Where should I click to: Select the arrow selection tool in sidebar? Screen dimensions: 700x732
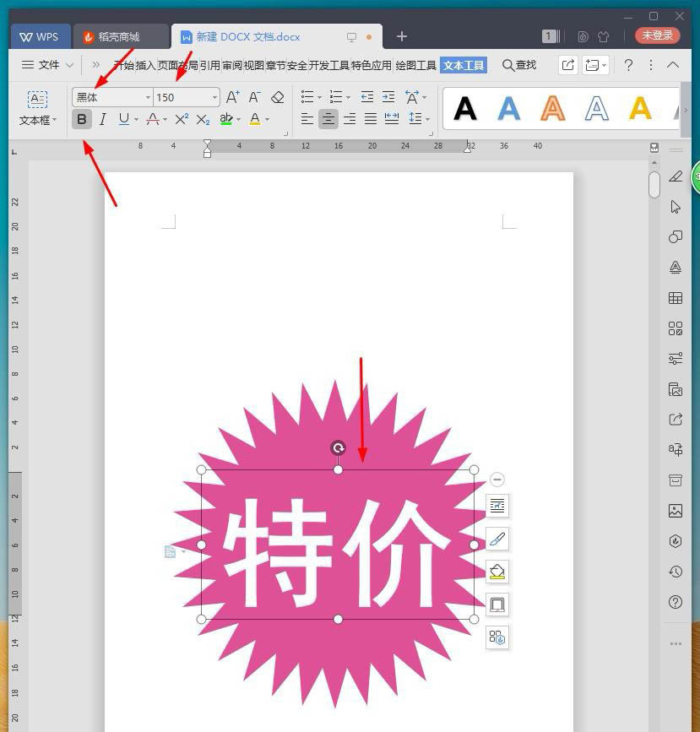[676, 207]
